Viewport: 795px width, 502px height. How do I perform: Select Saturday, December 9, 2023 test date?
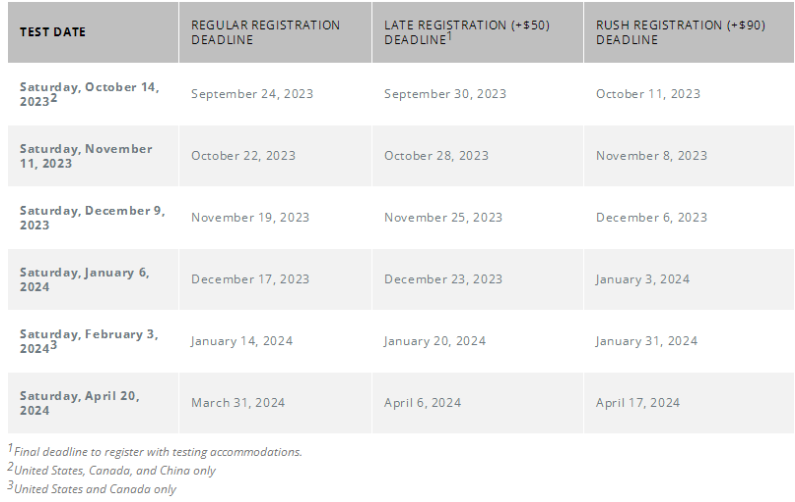92,218
